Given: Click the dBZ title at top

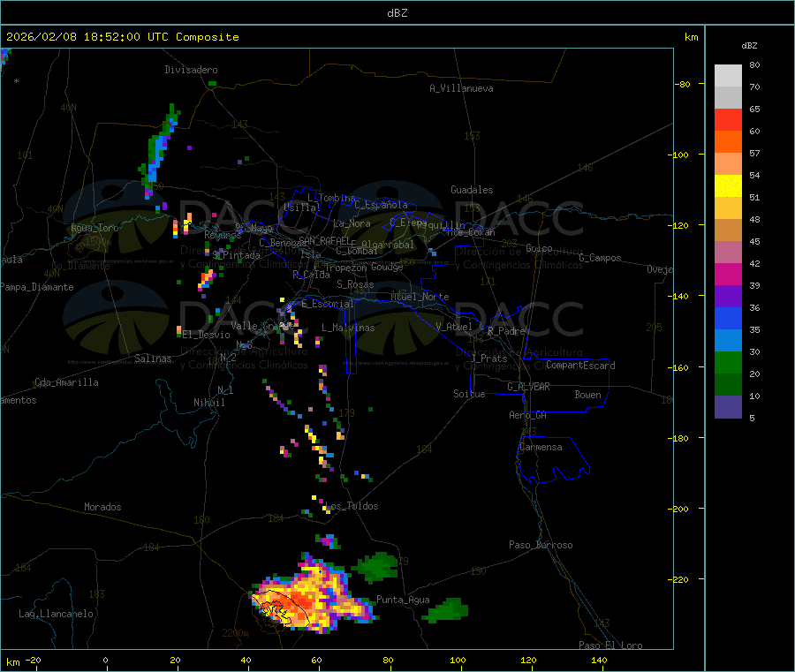Looking at the screenshot, I should 397,13.
